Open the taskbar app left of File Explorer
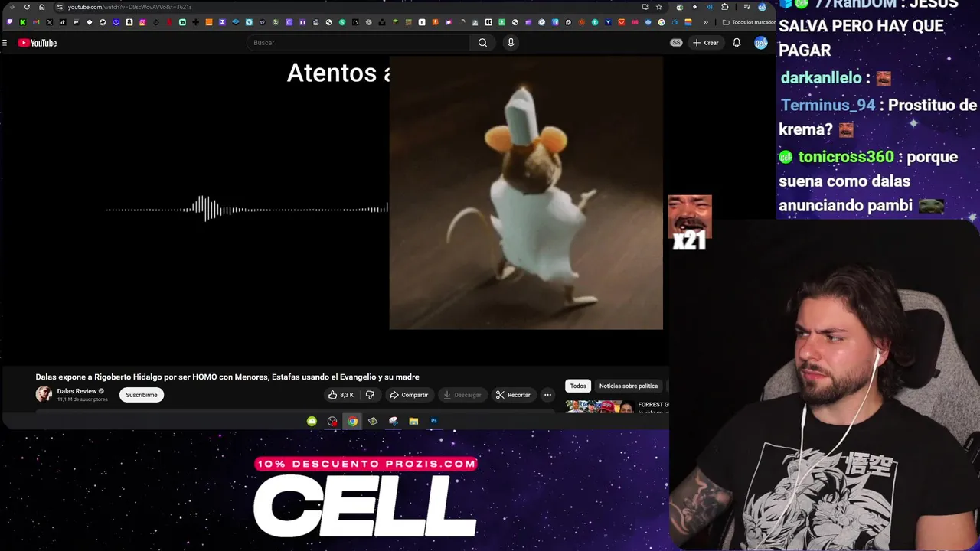The image size is (980, 551). [393, 421]
